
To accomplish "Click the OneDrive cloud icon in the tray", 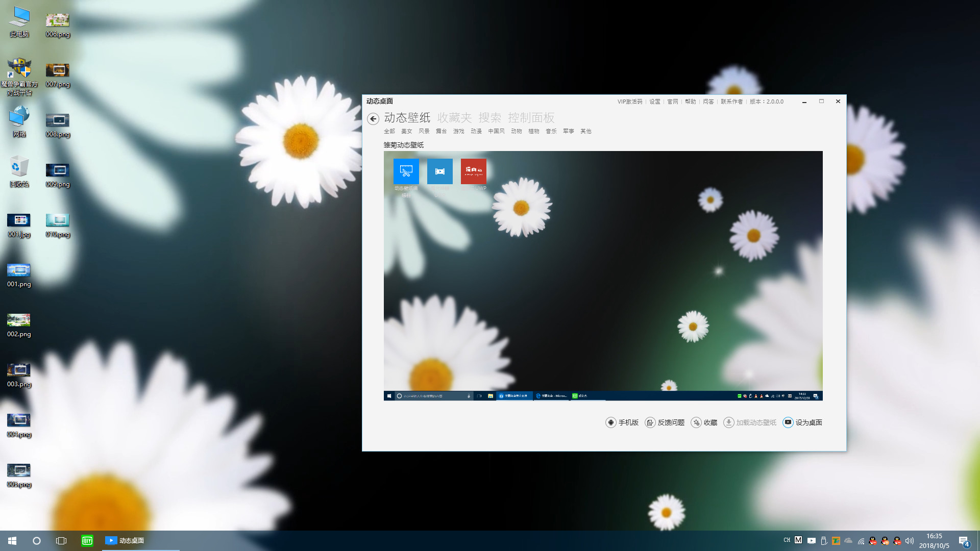I will (x=848, y=541).
